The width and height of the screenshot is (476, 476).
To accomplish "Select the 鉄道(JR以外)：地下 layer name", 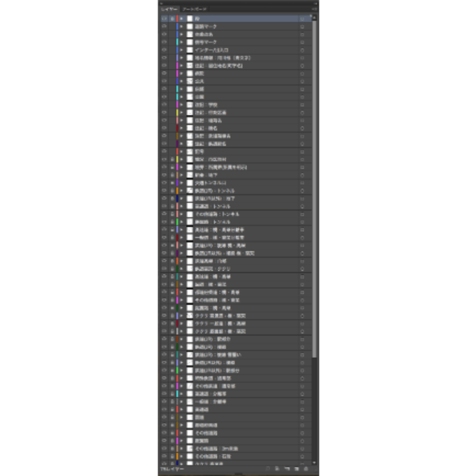I will [215, 199].
